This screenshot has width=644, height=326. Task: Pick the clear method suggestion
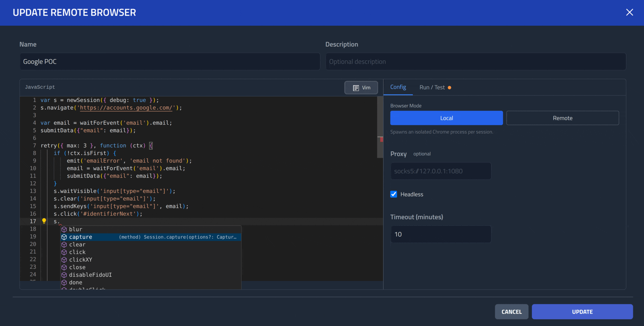(151, 245)
